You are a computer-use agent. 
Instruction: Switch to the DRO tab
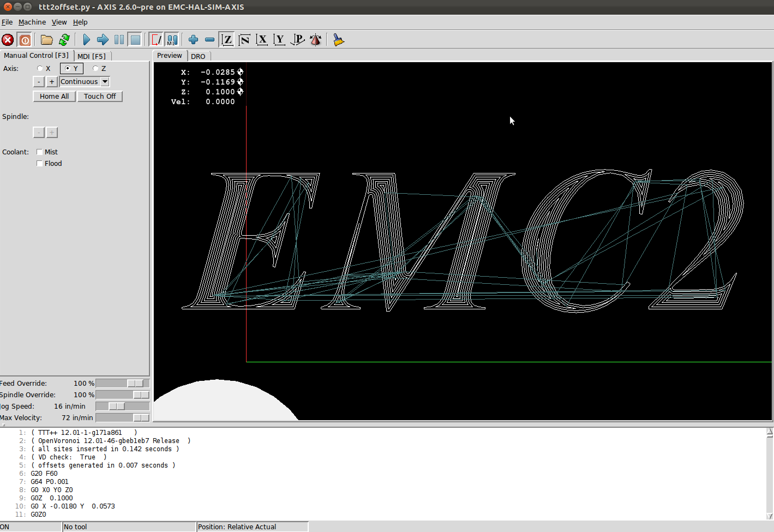pyautogui.click(x=198, y=56)
